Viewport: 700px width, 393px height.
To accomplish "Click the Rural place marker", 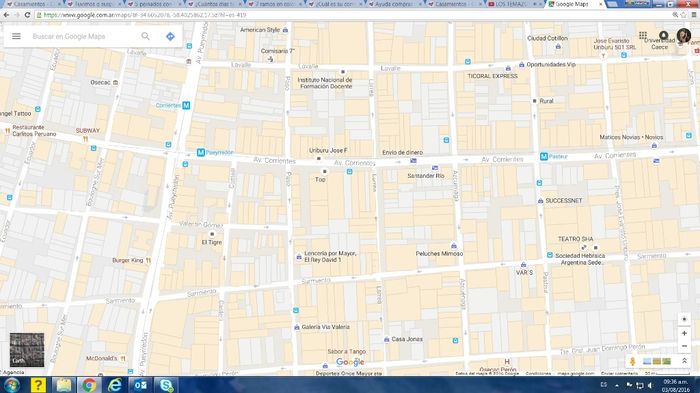I will pos(534,101).
